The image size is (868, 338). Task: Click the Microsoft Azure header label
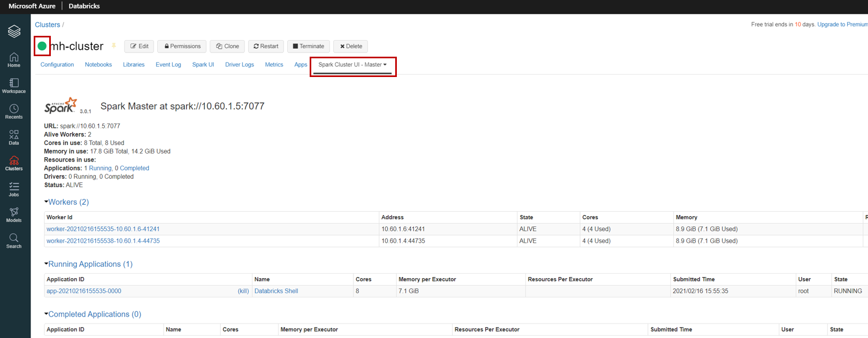coord(32,6)
